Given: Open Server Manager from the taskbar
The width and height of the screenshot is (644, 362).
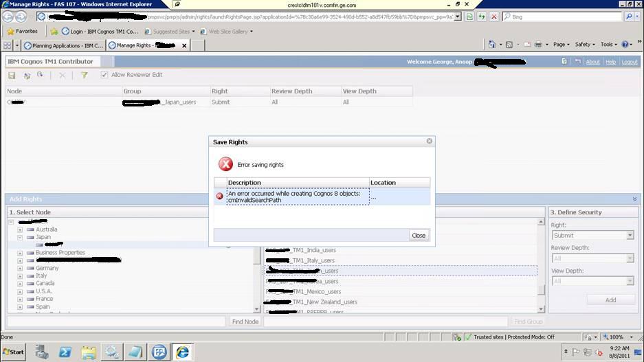Looking at the screenshot, I should point(41,352).
